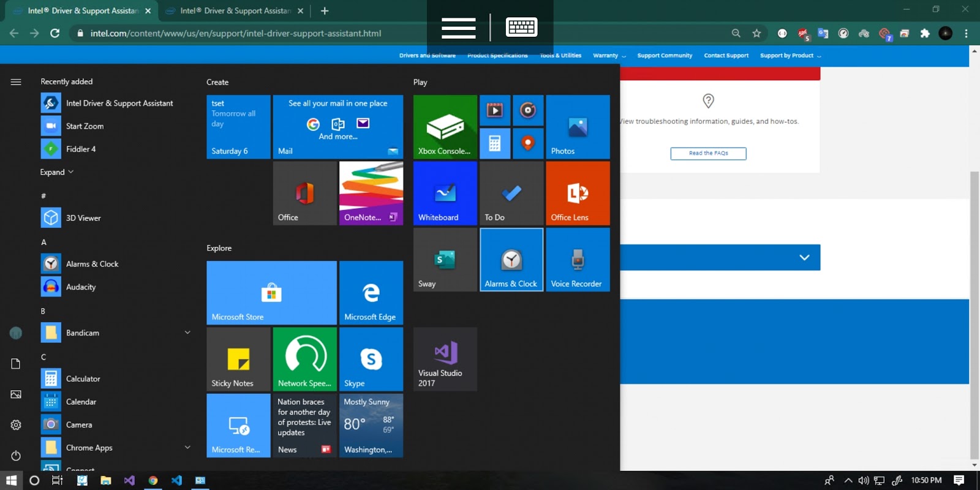Open the Sway tile
Image resolution: width=980 pixels, height=490 pixels.
pyautogui.click(x=445, y=260)
